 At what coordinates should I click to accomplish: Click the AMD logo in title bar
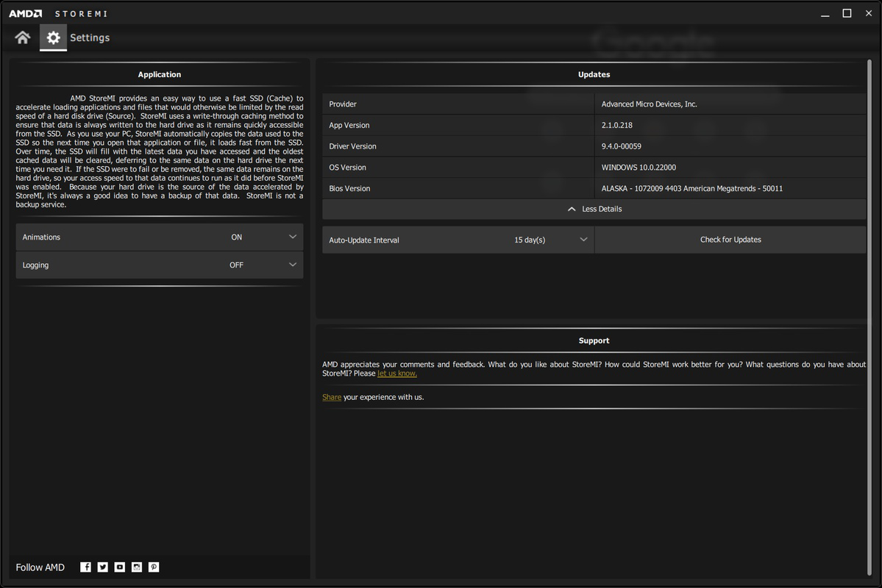pos(25,13)
